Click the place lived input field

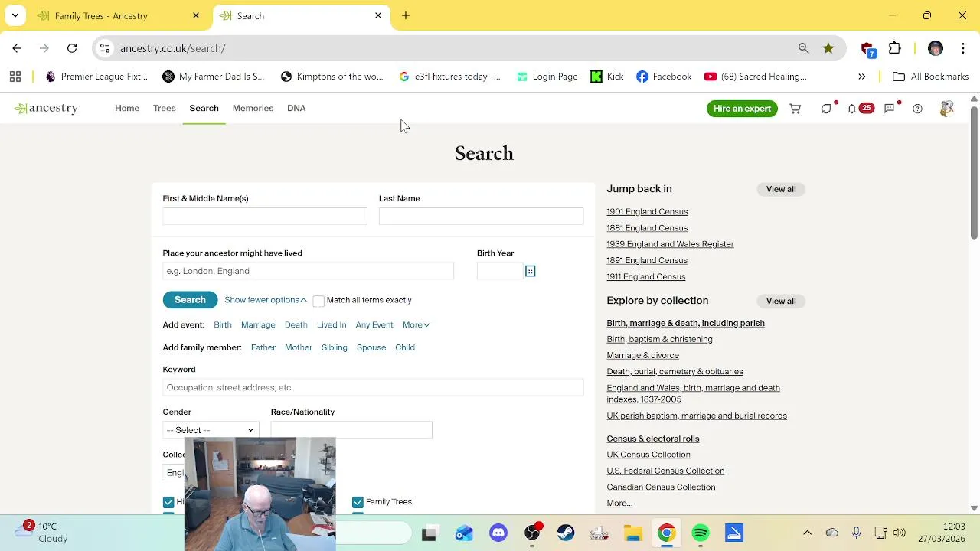click(x=308, y=271)
